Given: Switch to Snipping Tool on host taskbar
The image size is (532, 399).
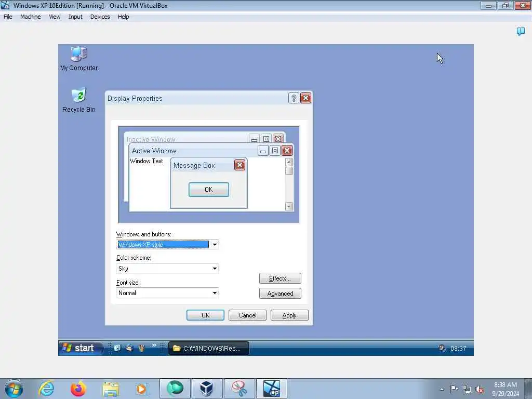Looking at the screenshot, I should click(239, 389).
